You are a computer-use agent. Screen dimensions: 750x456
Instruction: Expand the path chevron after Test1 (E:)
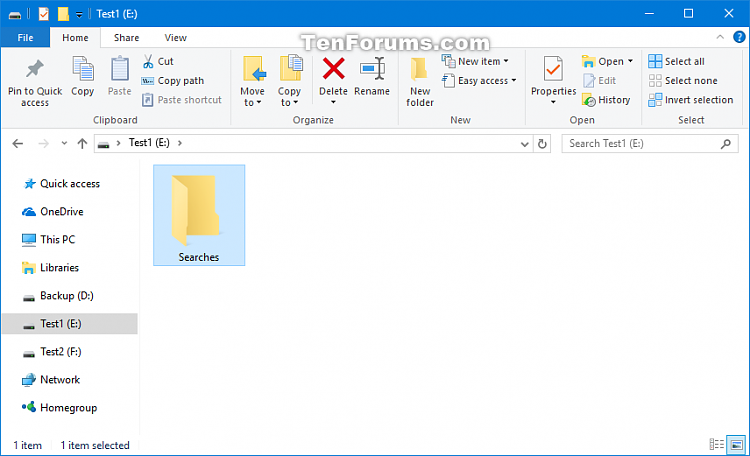point(180,143)
